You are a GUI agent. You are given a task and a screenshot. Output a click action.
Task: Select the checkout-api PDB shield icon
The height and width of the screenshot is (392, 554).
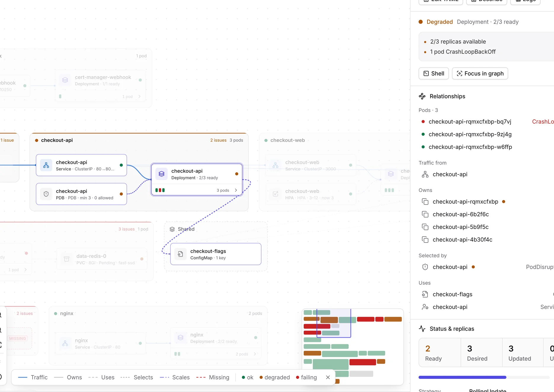(x=46, y=194)
